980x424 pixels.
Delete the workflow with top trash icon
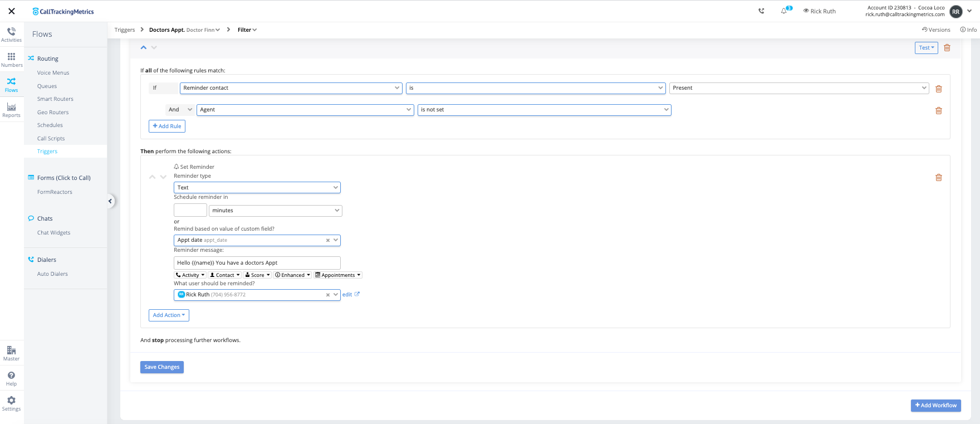point(947,48)
